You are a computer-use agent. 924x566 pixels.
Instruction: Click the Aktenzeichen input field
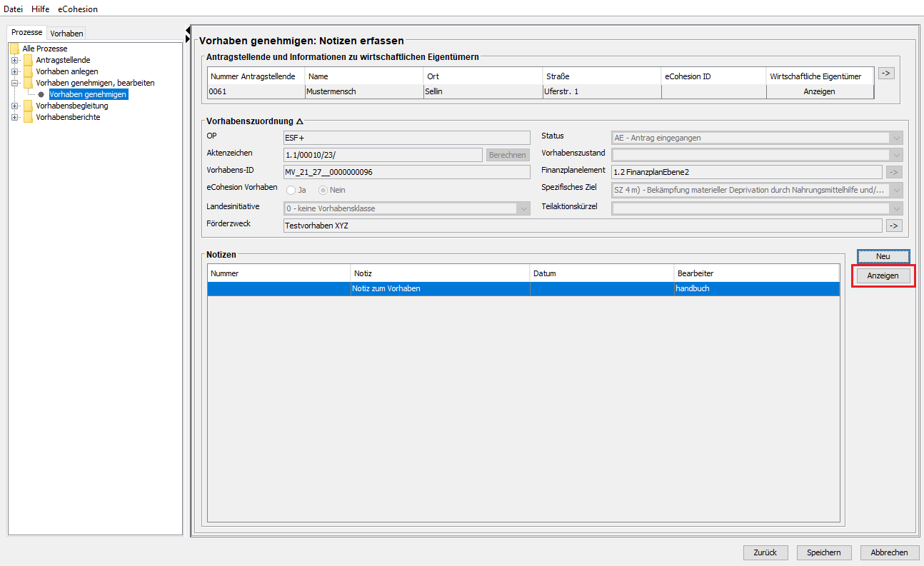tap(383, 155)
